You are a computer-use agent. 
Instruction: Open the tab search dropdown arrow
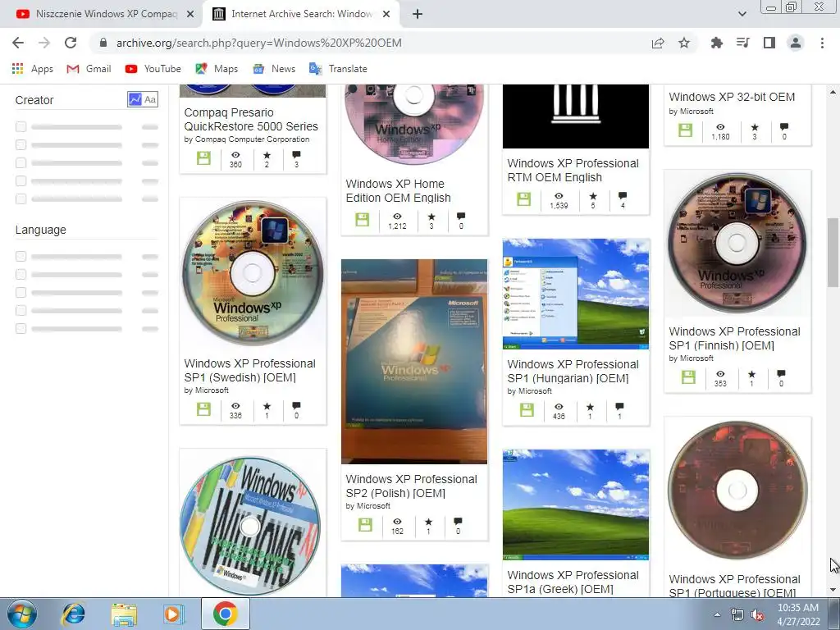pos(742,14)
